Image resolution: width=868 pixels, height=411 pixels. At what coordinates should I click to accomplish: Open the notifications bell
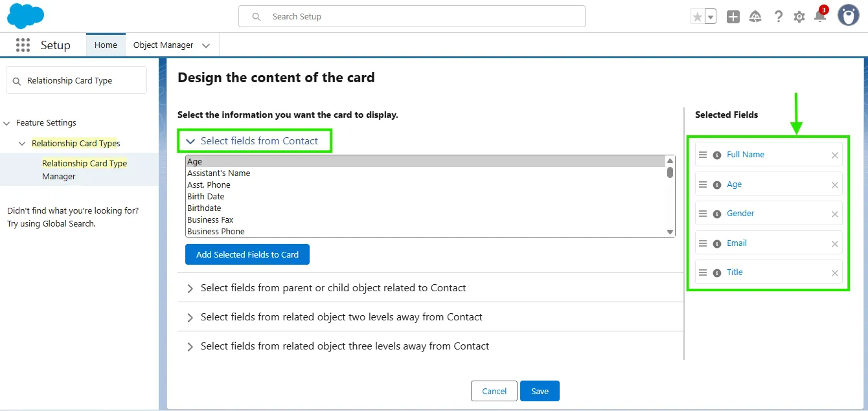[820, 17]
